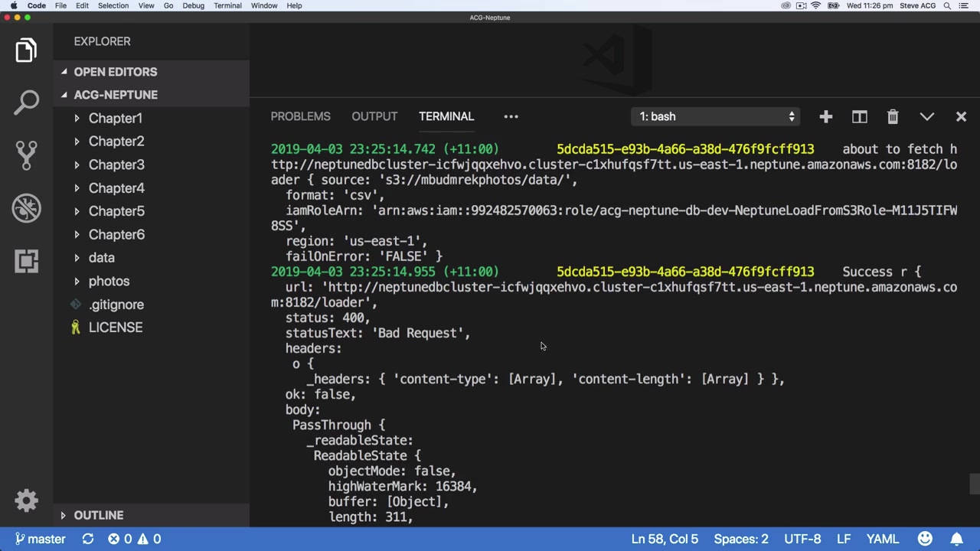Open the Help menu
The image size is (980, 551).
(294, 5)
